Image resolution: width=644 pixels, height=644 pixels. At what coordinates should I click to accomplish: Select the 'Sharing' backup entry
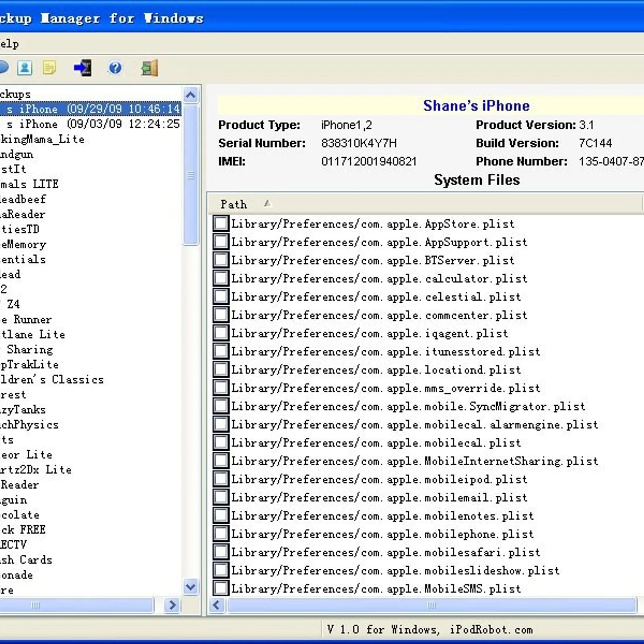click(x=27, y=349)
